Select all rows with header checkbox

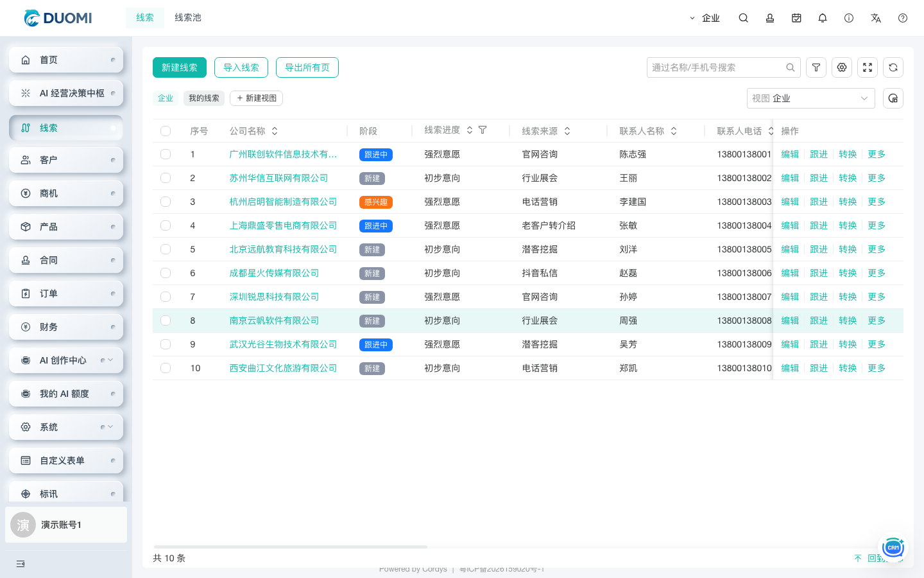click(166, 131)
